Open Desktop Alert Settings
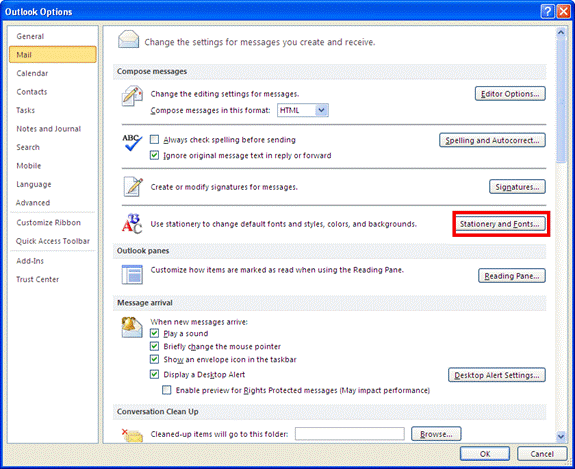Screen dimensions: 575x469 497,375
